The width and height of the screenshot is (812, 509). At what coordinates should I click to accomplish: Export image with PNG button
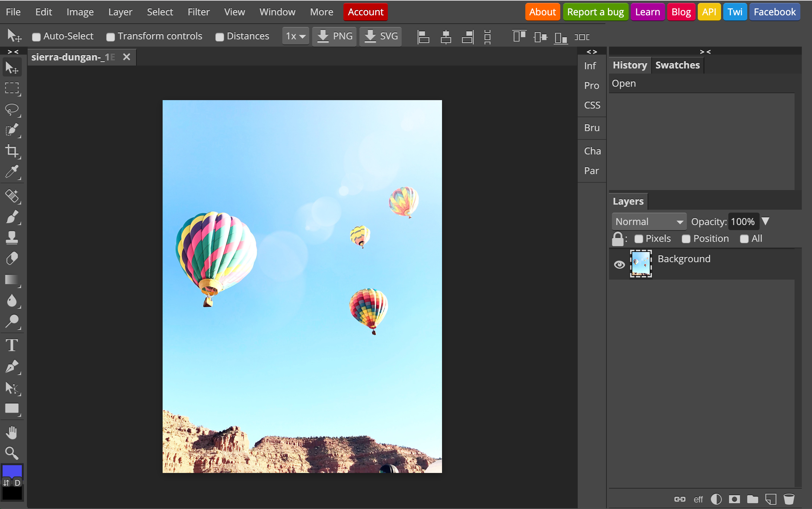tap(334, 36)
